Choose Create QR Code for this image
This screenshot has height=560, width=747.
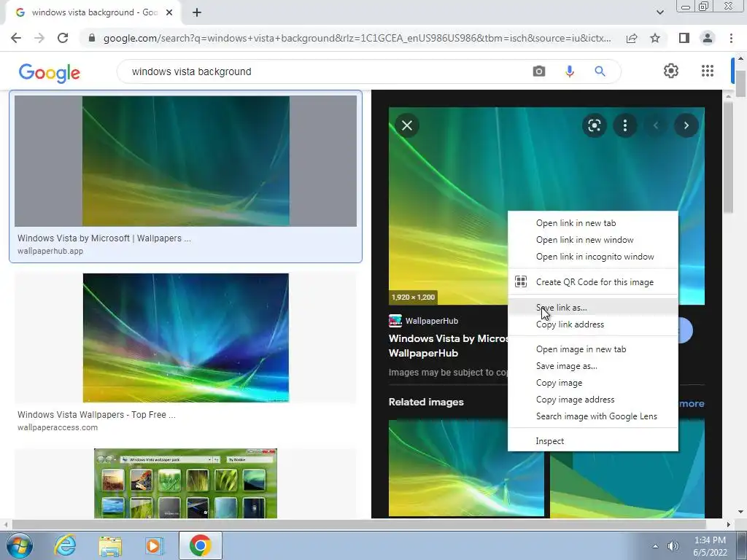tap(592, 282)
